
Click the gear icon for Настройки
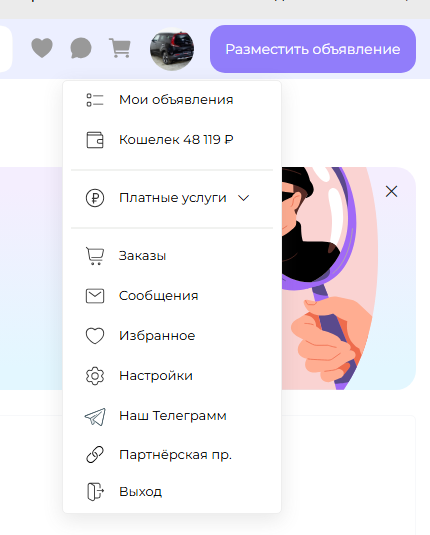click(x=95, y=376)
